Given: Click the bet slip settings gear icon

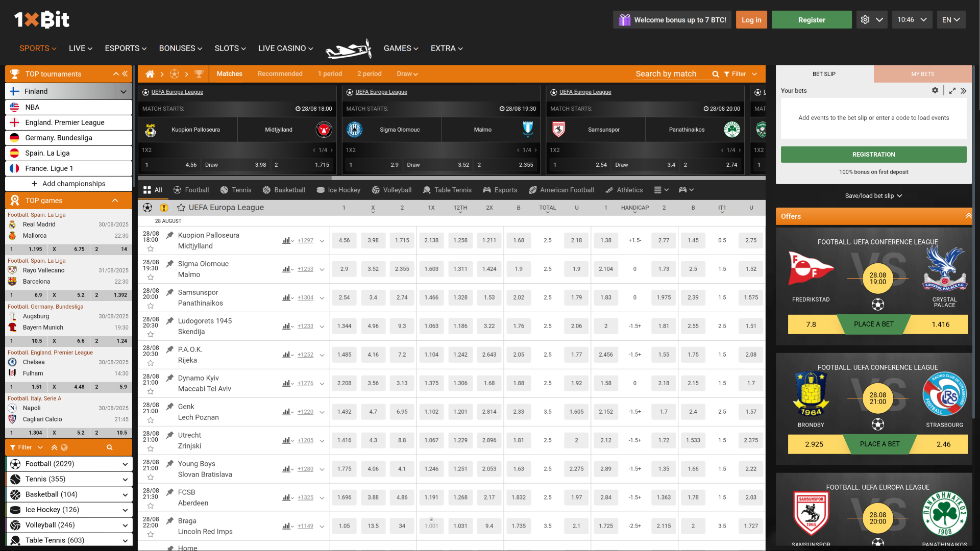Looking at the screenshot, I should point(936,90).
